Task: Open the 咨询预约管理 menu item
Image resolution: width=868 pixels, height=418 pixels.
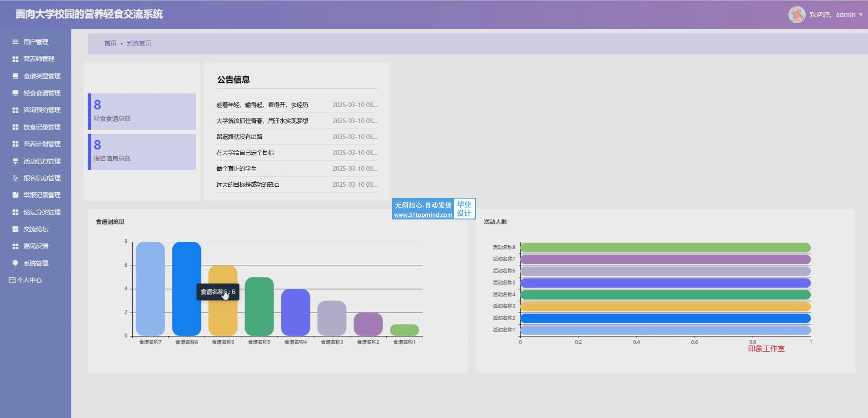Action: coord(42,110)
